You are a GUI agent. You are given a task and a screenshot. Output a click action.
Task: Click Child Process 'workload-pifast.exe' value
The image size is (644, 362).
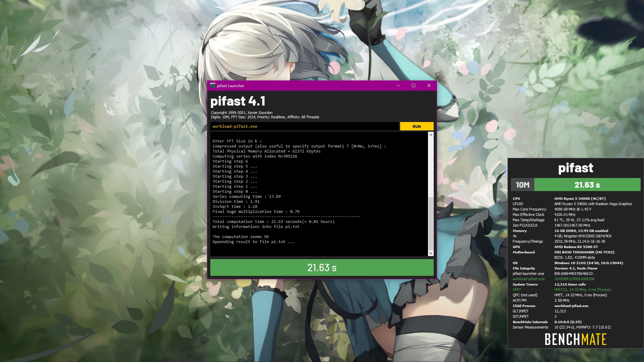(571, 306)
